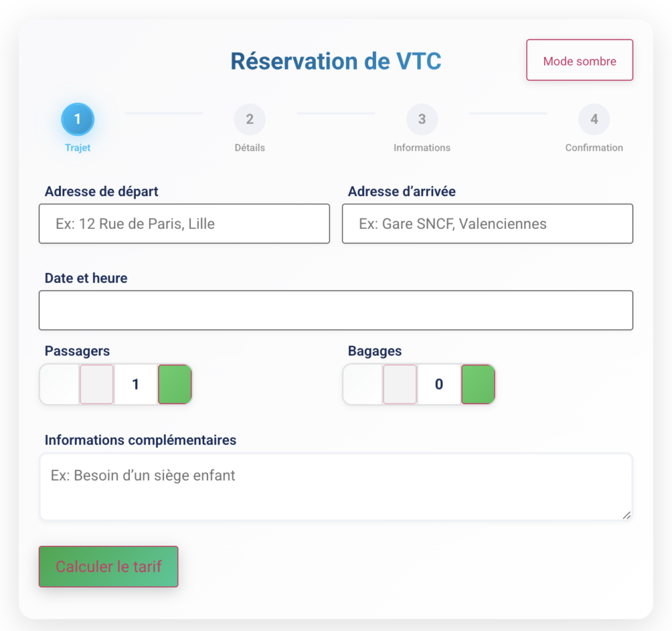Click the Trajet label under step one

click(77, 148)
